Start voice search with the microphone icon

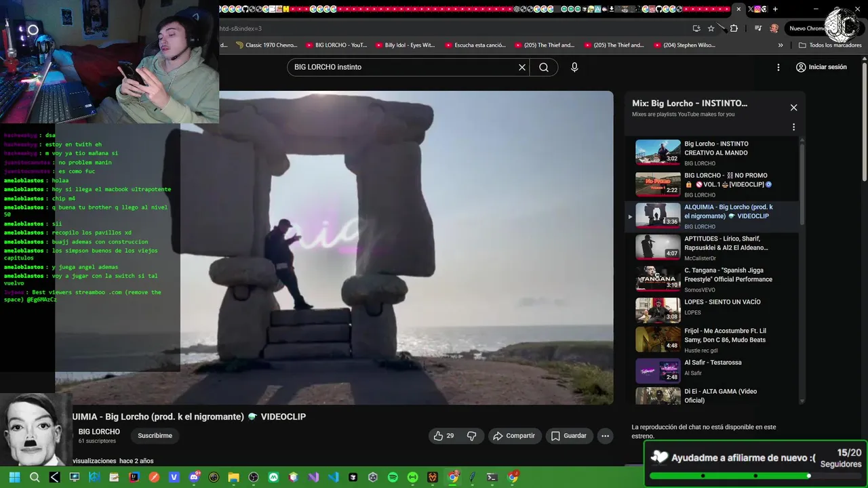(x=574, y=67)
